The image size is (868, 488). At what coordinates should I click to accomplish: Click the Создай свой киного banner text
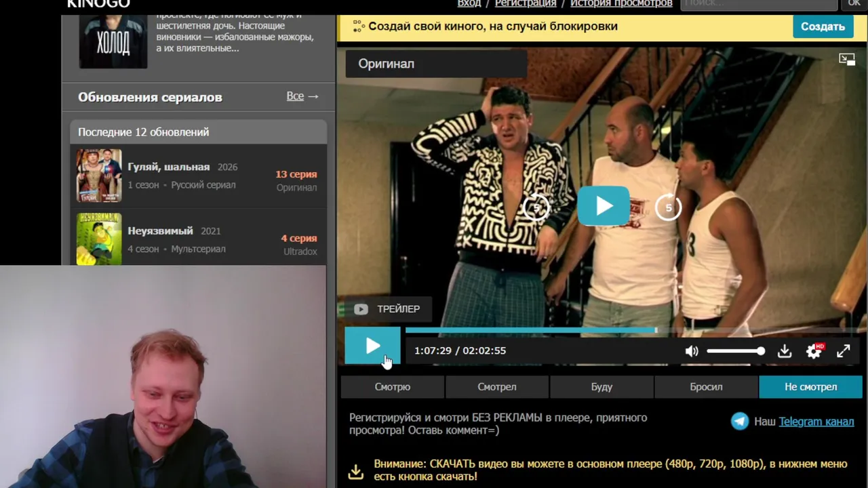click(x=493, y=26)
